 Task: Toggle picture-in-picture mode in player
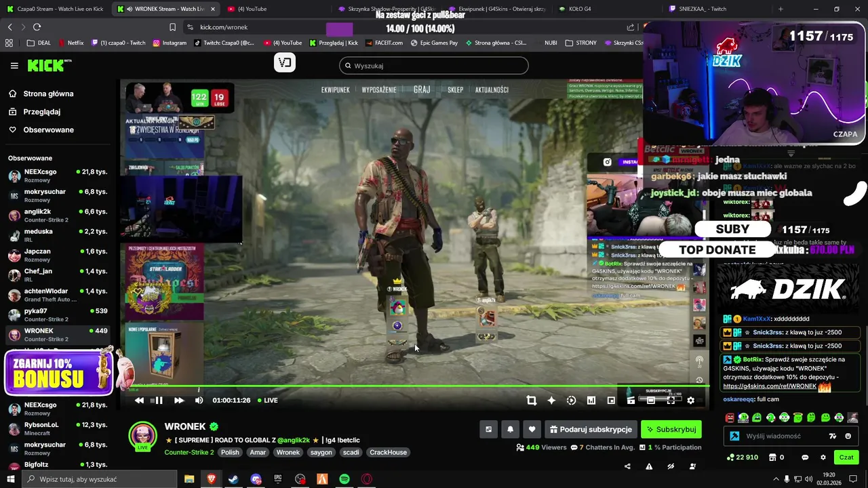tap(611, 401)
